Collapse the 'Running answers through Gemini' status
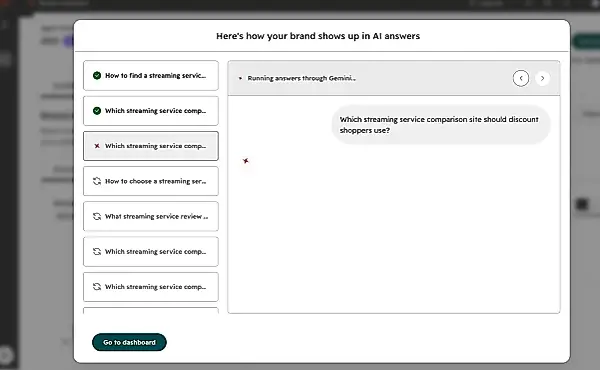Viewport: 600px width, 370px height. click(240, 78)
